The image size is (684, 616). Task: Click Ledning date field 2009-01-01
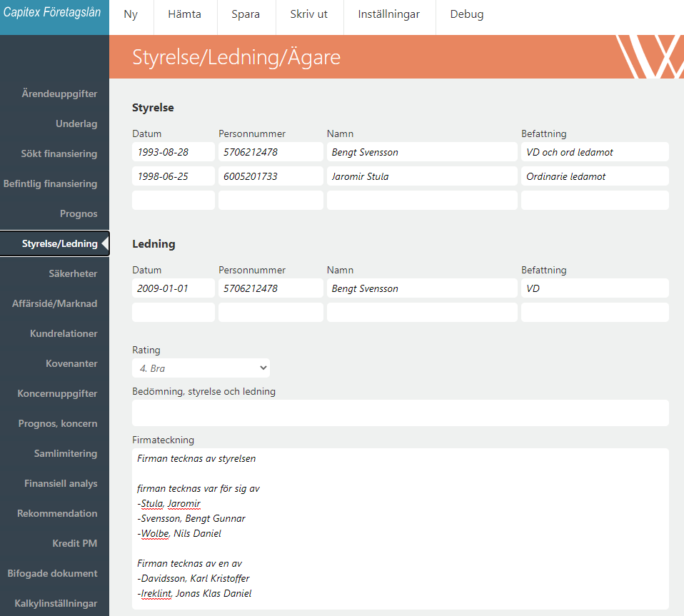click(173, 288)
